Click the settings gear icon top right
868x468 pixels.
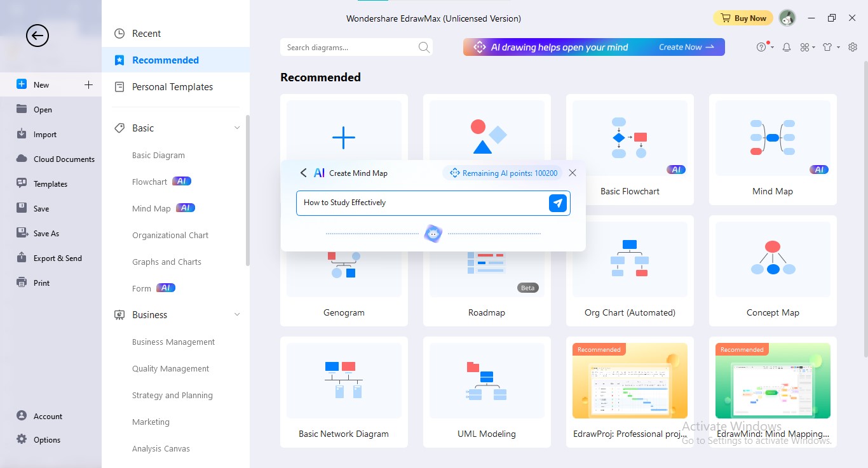pos(852,47)
